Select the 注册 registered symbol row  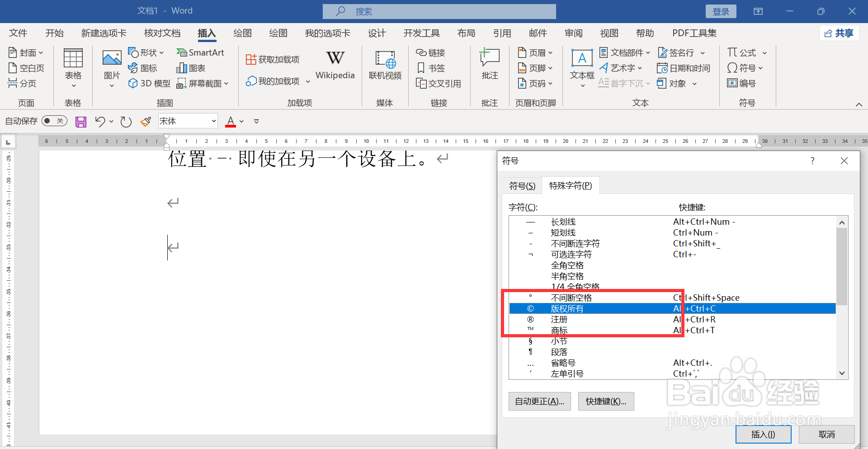click(672, 319)
